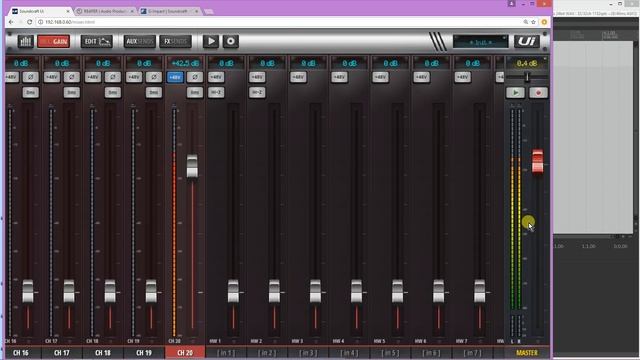The width and height of the screenshot is (640, 360).
Task: Select the [in 6] channel label
Action: tap(431, 353)
